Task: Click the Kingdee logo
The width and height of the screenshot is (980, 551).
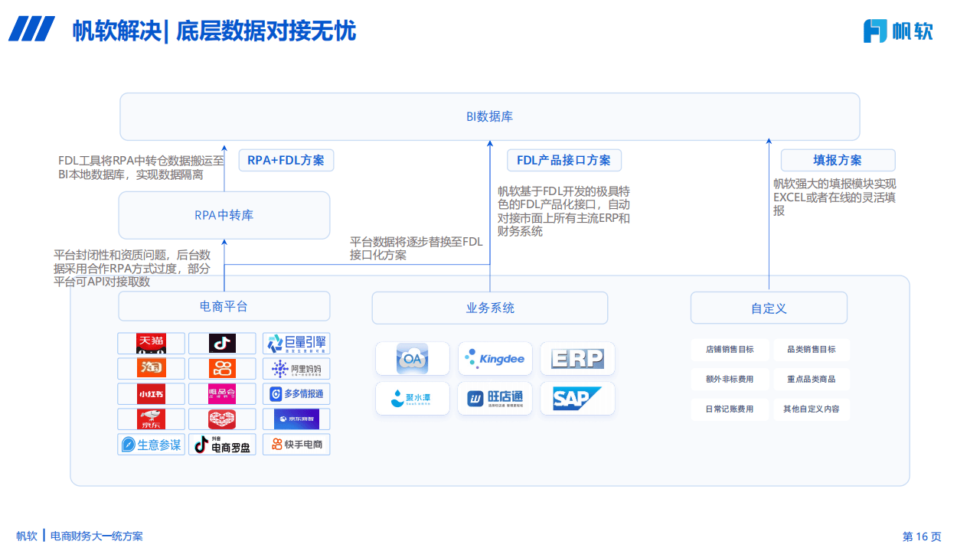Action: 495,358
